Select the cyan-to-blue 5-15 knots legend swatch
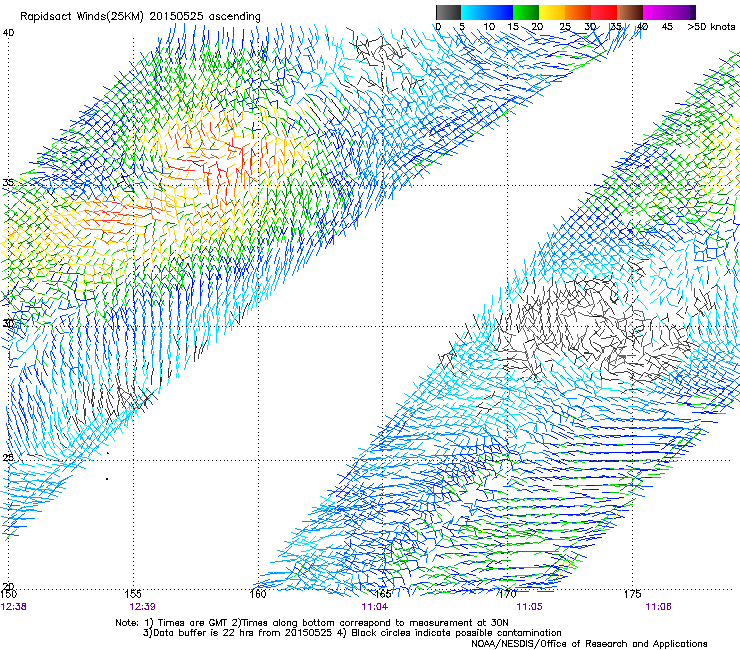 coord(487,12)
